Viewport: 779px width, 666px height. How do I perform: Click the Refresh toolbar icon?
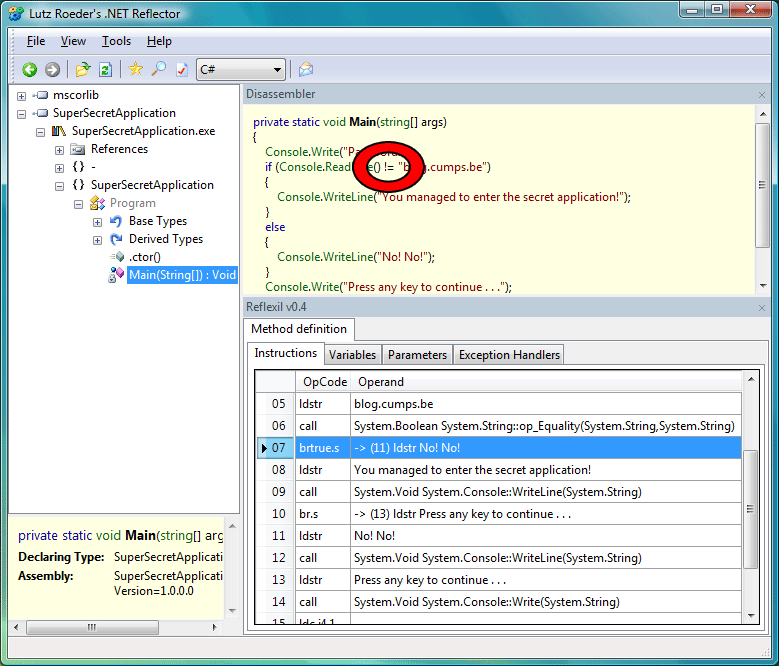tap(105, 70)
